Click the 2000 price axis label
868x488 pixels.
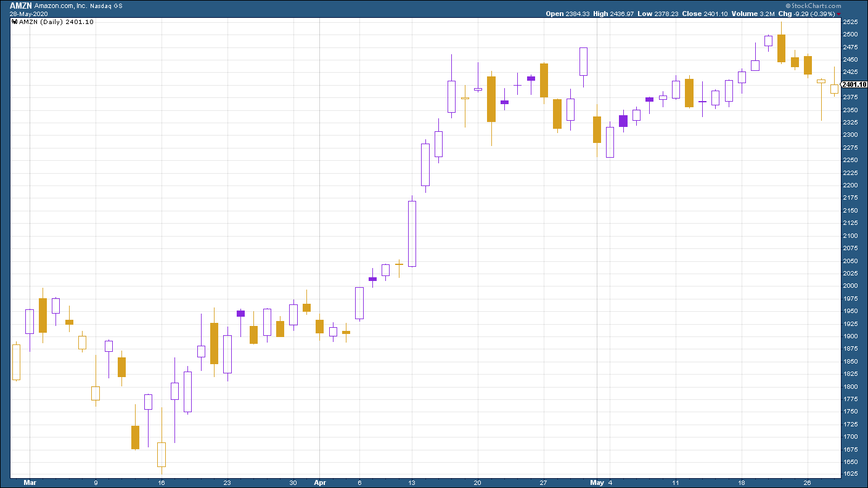[x=850, y=286]
